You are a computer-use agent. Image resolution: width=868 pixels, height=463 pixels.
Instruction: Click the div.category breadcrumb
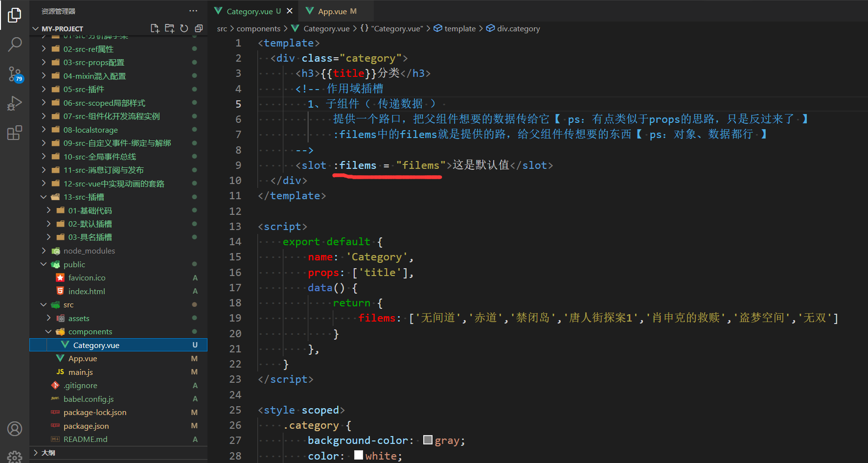[x=513, y=29]
